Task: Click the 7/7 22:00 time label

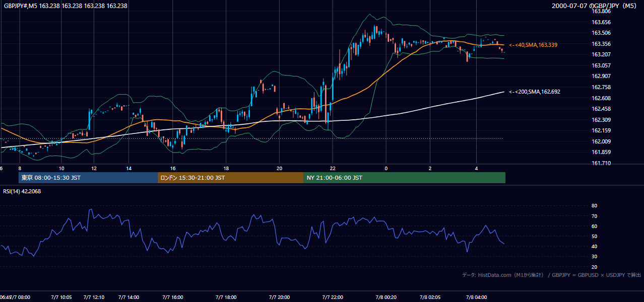Action: tap(333, 297)
